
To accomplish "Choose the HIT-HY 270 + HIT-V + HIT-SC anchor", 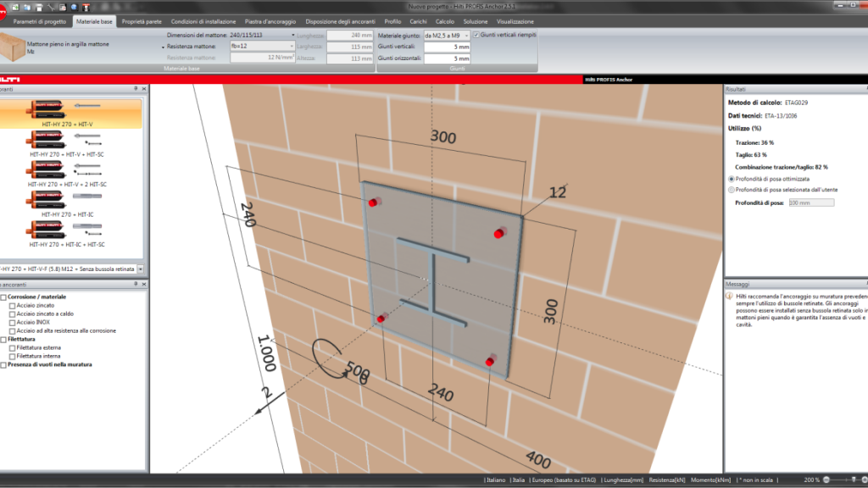I will pos(68,144).
